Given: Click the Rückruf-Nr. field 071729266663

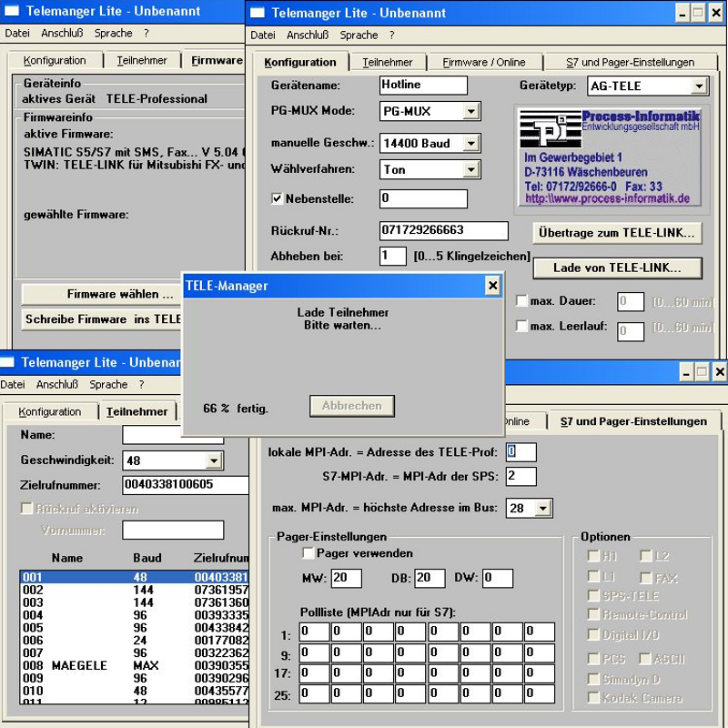Looking at the screenshot, I should tap(443, 230).
